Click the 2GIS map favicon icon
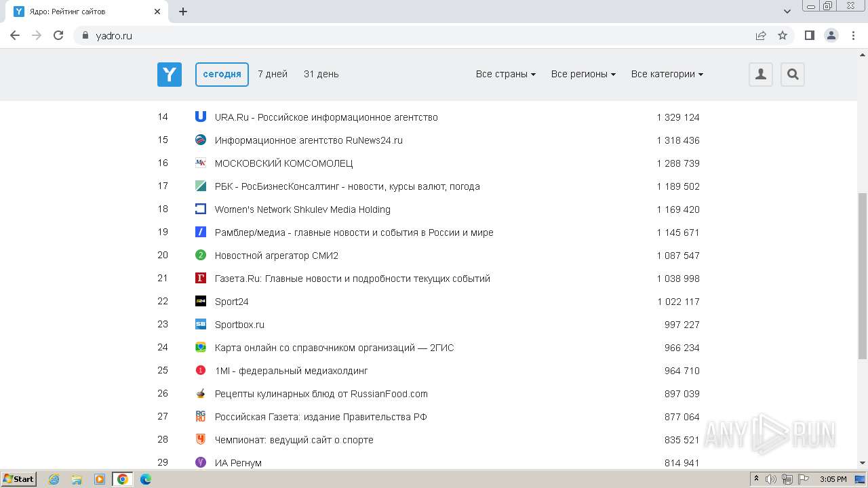Screen dimensions: 868x488 pos(201,347)
